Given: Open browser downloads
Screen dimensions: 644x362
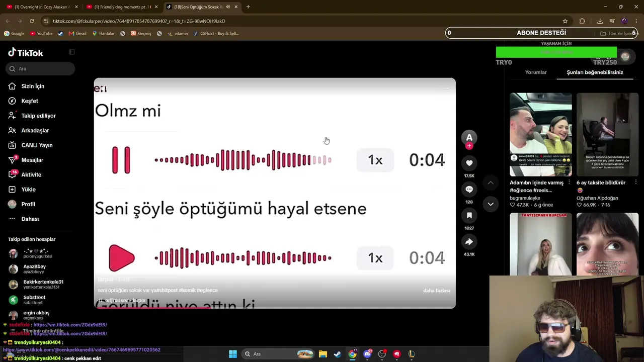Looking at the screenshot, I should (600, 21).
